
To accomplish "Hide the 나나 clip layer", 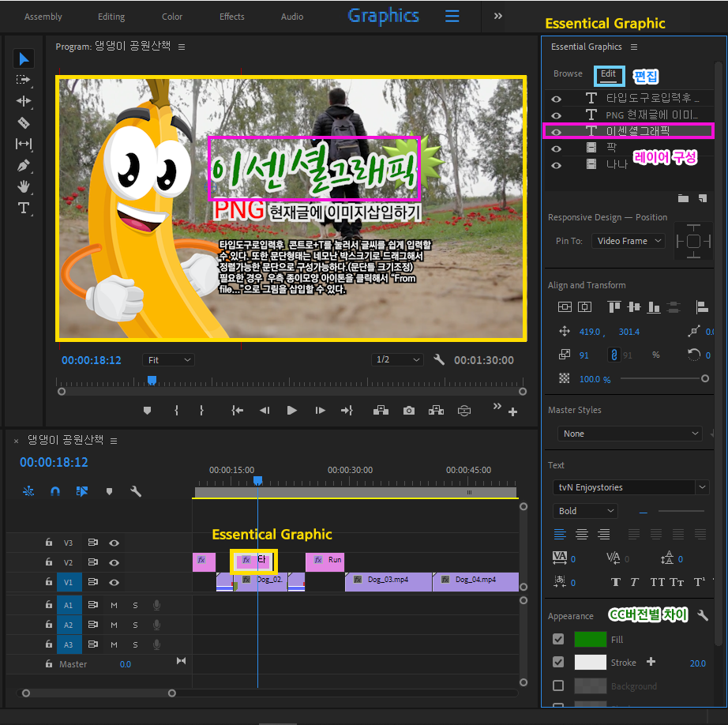I will [556, 166].
